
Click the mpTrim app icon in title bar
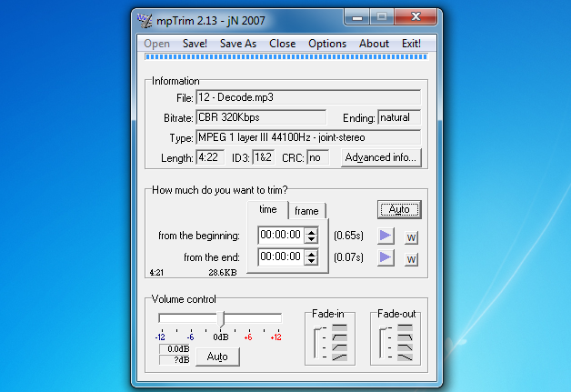145,20
